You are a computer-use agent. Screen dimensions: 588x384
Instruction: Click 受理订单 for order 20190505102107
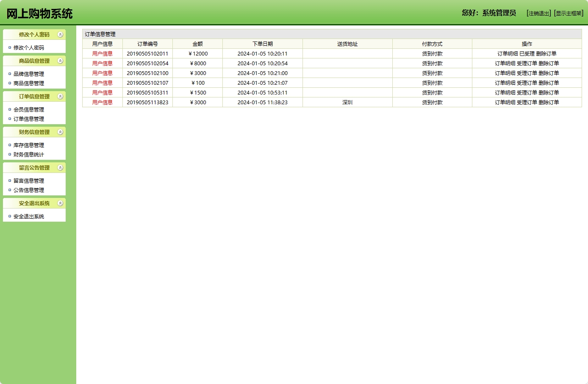click(527, 83)
